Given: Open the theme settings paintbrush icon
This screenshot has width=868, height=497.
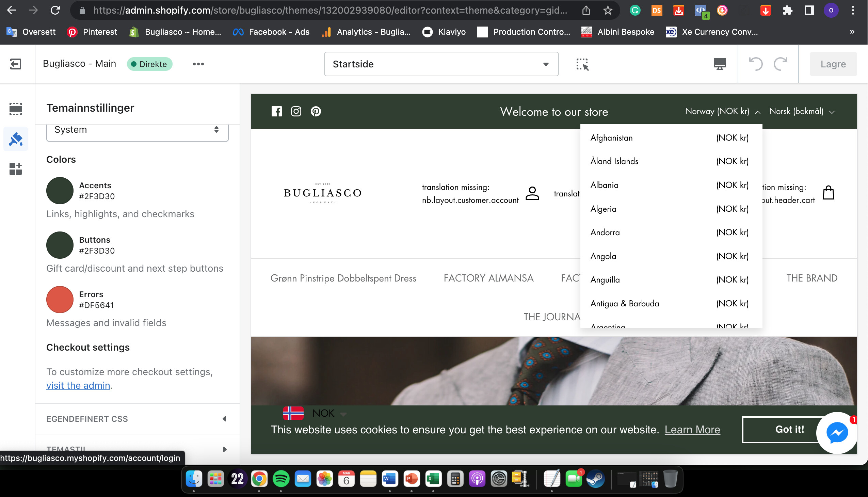Looking at the screenshot, I should coord(16,139).
